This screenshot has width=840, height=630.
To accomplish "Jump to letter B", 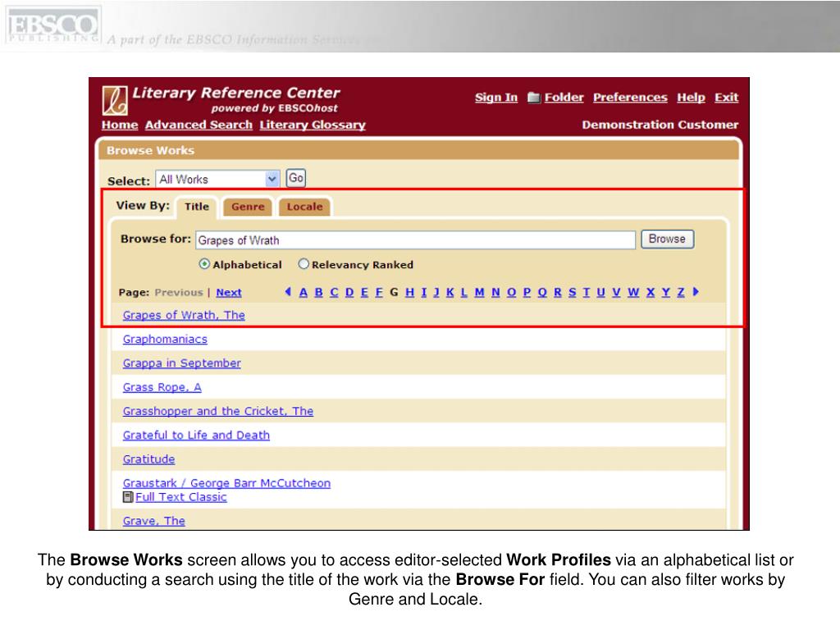I will coord(319,293).
